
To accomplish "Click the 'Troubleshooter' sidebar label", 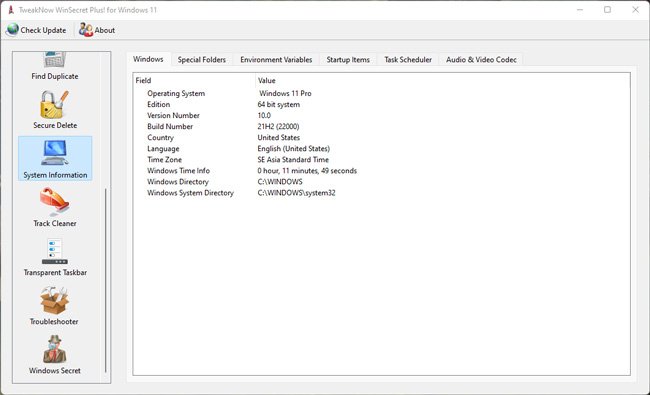I will pyautogui.click(x=54, y=321).
